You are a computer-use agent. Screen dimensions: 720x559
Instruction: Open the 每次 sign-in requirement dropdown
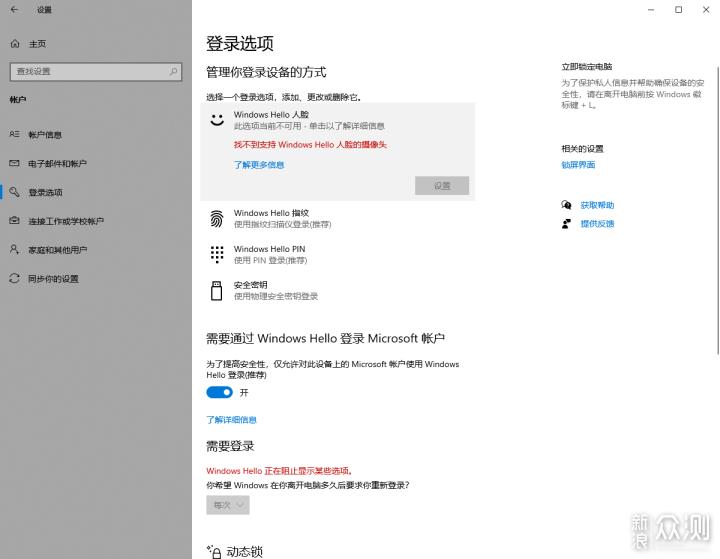[228, 505]
